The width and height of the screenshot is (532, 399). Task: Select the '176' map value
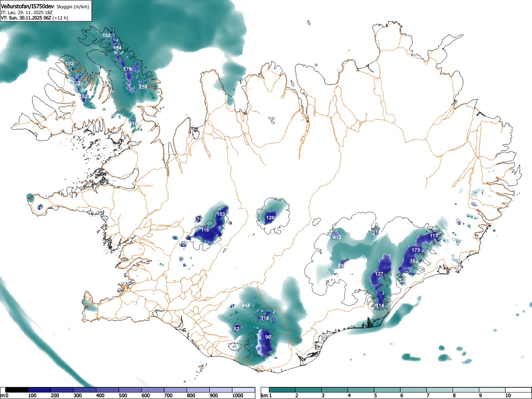(x=127, y=69)
